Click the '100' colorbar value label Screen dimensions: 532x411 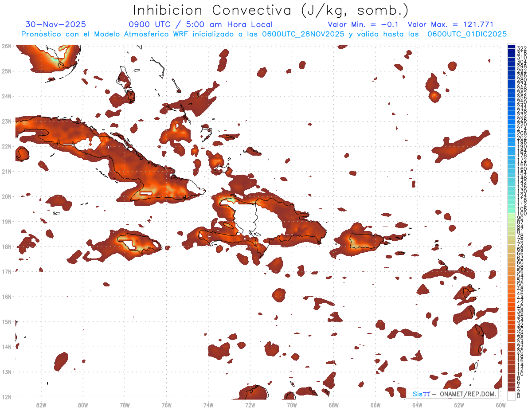[x=521, y=214]
